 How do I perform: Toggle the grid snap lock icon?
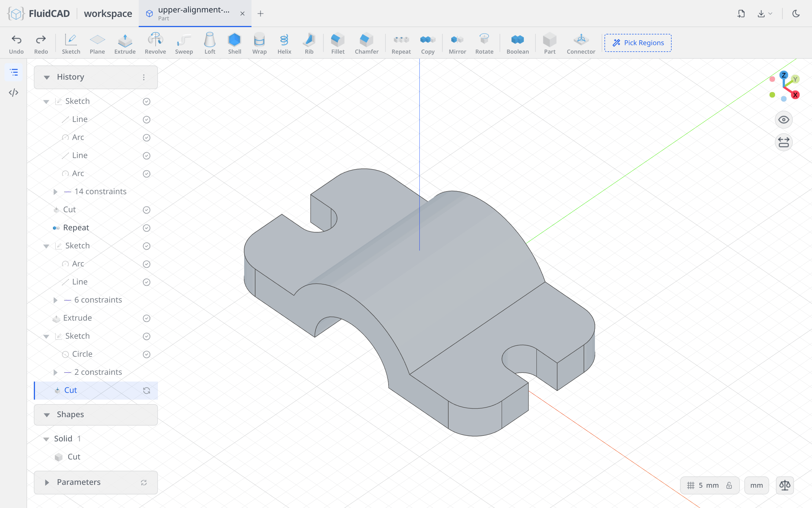[x=729, y=485]
